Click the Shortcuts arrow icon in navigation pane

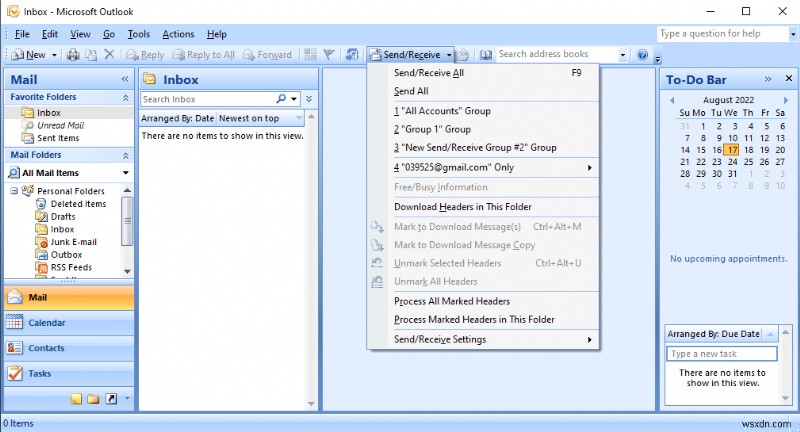tap(111, 399)
